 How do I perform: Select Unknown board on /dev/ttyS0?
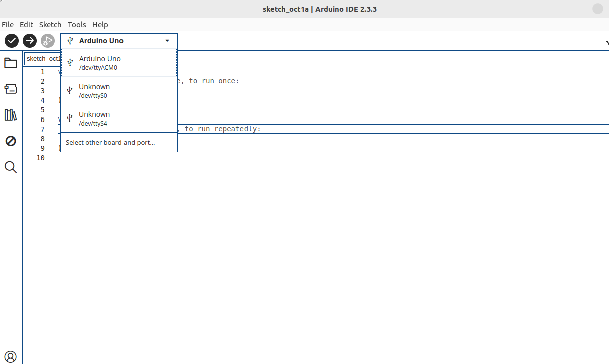pos(119,91)
